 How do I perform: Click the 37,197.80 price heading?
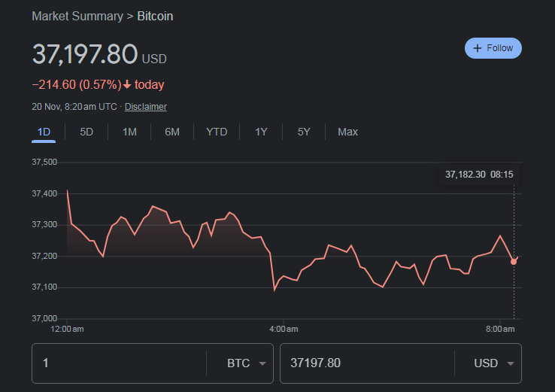point(85,54)
